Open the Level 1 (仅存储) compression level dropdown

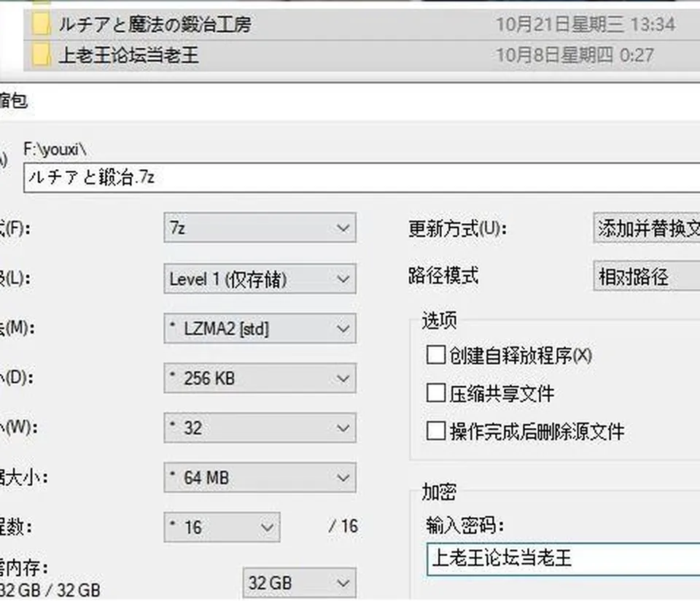pos(260,279)
